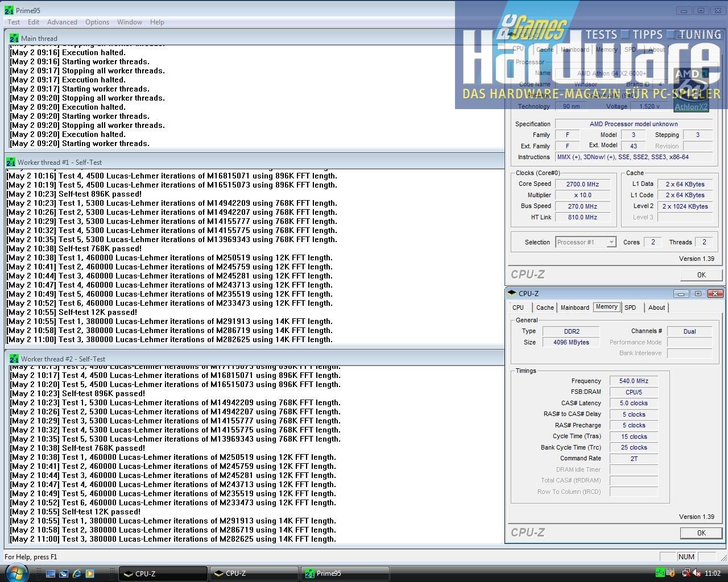Screen dimensions: 728x582
Task: Open the Help menu in Prime95
Action: 157,22
